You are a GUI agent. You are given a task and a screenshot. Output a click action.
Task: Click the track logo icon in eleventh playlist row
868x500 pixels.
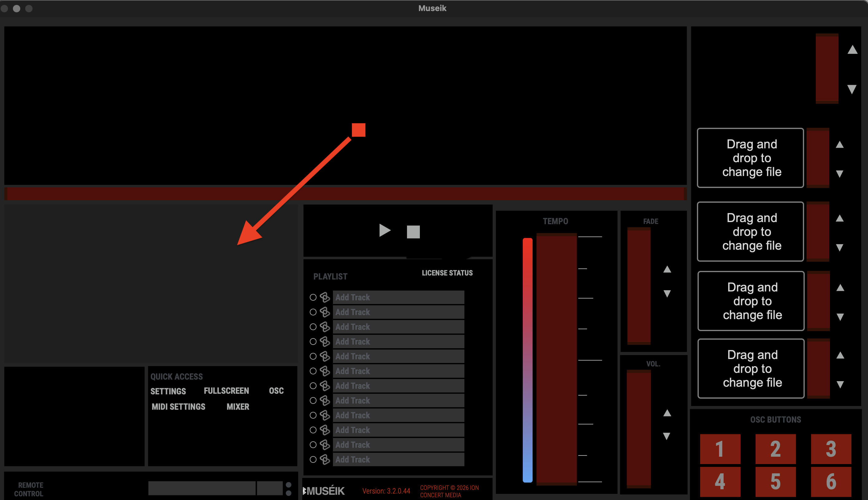(325, 445)
